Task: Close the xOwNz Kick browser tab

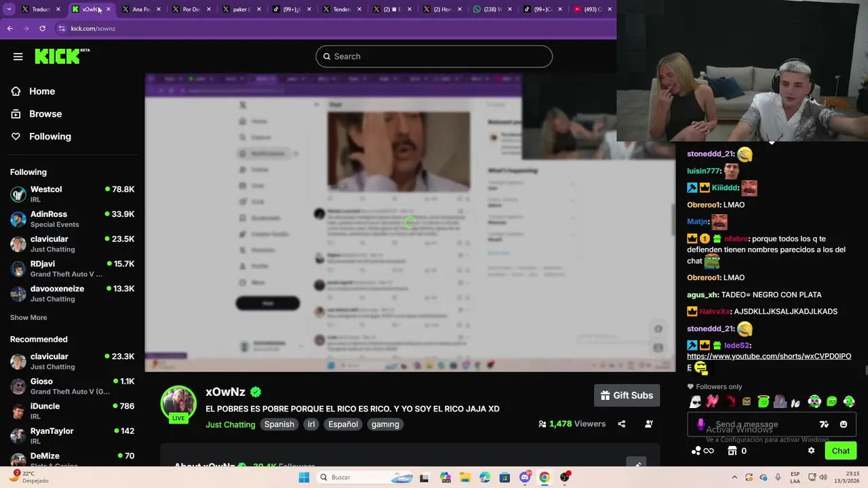Action: point(108,9)
